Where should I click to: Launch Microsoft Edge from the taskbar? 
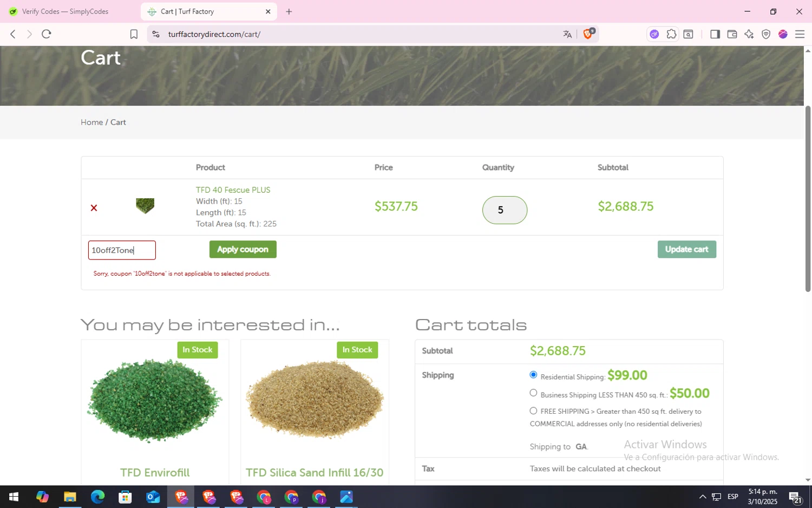point(97,497)
